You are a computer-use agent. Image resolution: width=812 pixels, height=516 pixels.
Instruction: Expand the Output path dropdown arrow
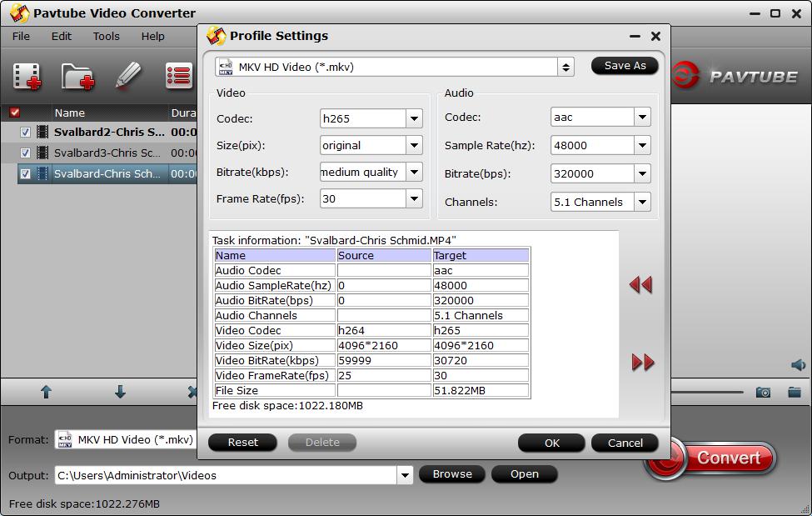[x=405, y=474]
